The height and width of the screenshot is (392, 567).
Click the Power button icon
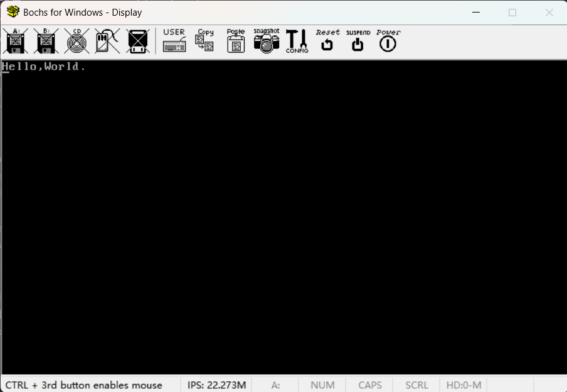388,41
